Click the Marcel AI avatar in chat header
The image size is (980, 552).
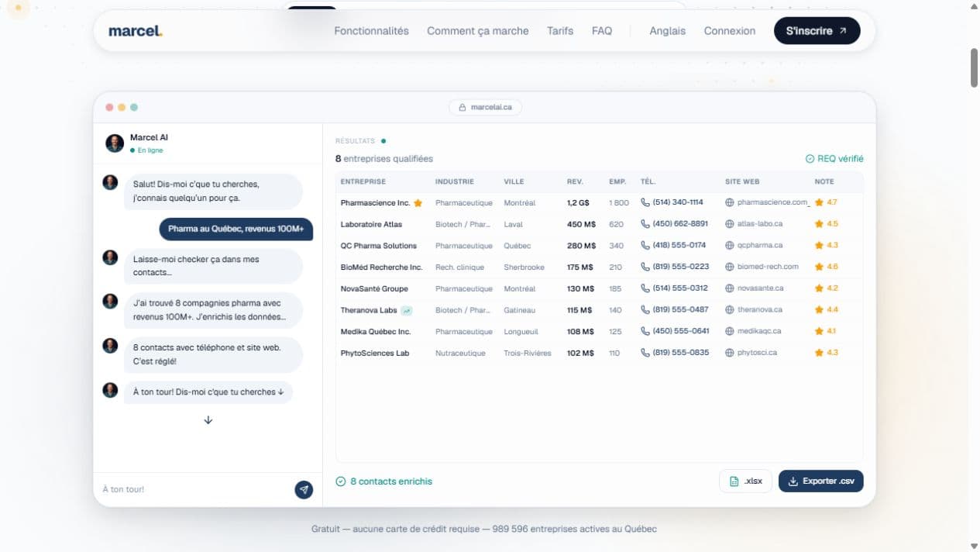115,143
